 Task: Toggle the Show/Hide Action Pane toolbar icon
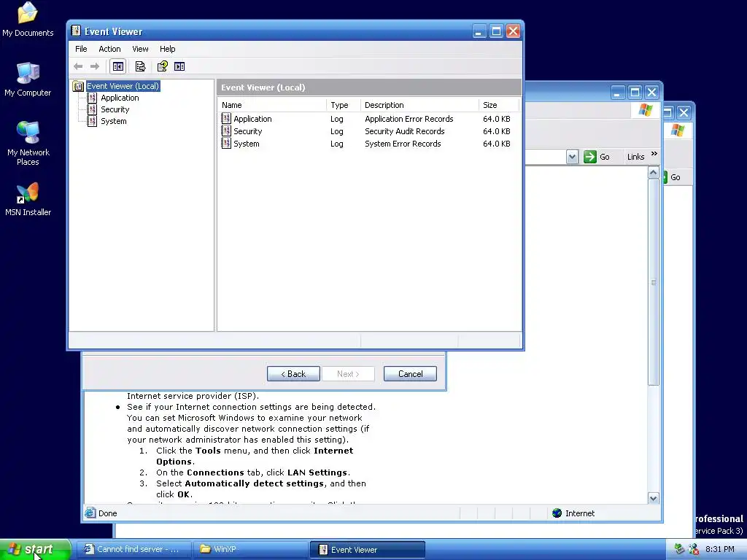click(179, 66)
